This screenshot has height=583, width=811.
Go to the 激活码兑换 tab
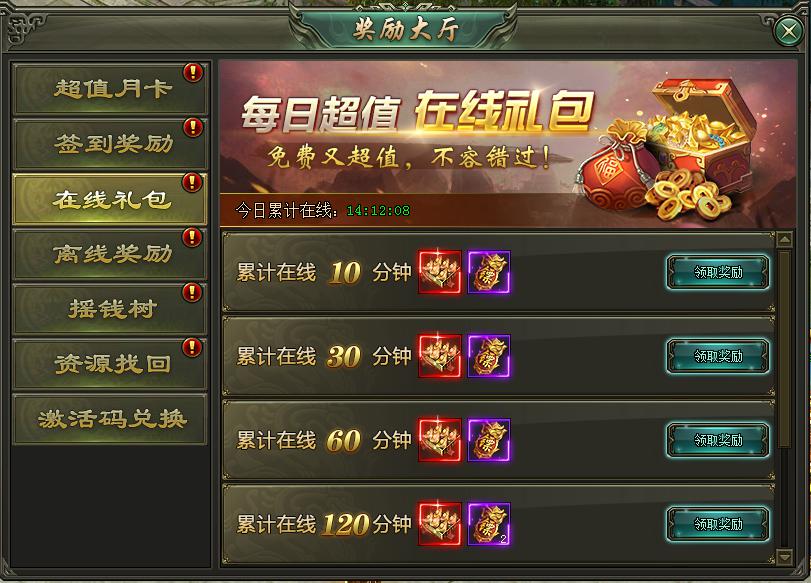coord(110,419)
